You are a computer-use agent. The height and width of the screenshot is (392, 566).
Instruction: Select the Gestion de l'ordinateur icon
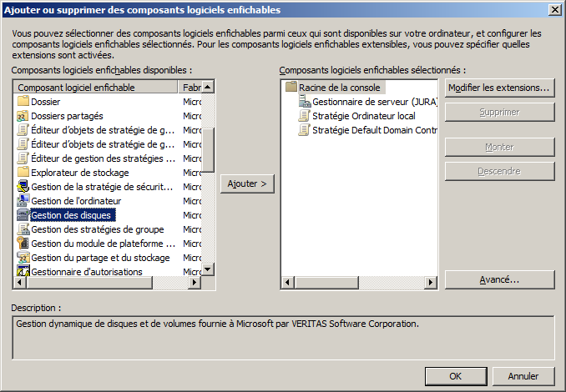tap(23, 201)
